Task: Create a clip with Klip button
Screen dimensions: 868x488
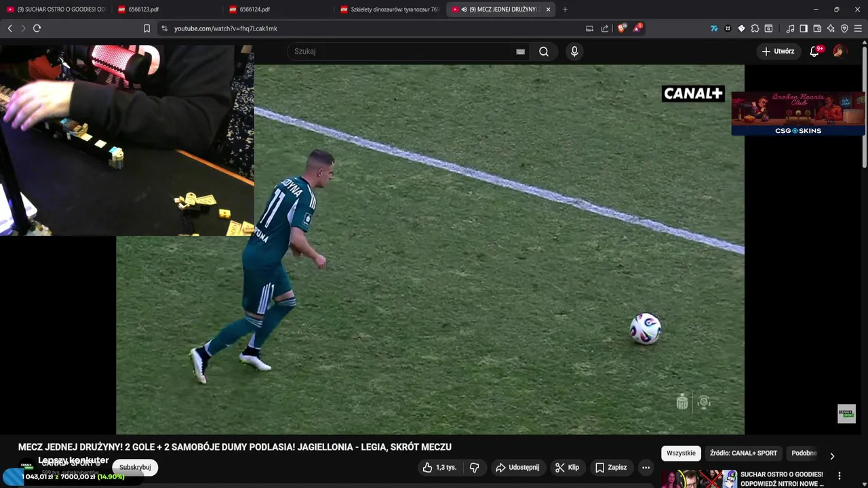Action: point(567,468)
